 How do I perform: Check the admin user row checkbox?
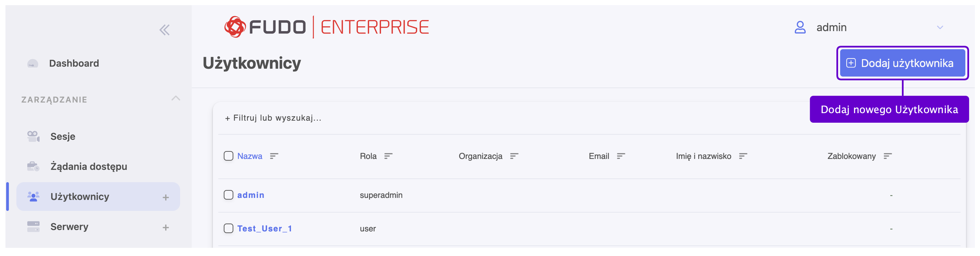click(x=228, y=195)
